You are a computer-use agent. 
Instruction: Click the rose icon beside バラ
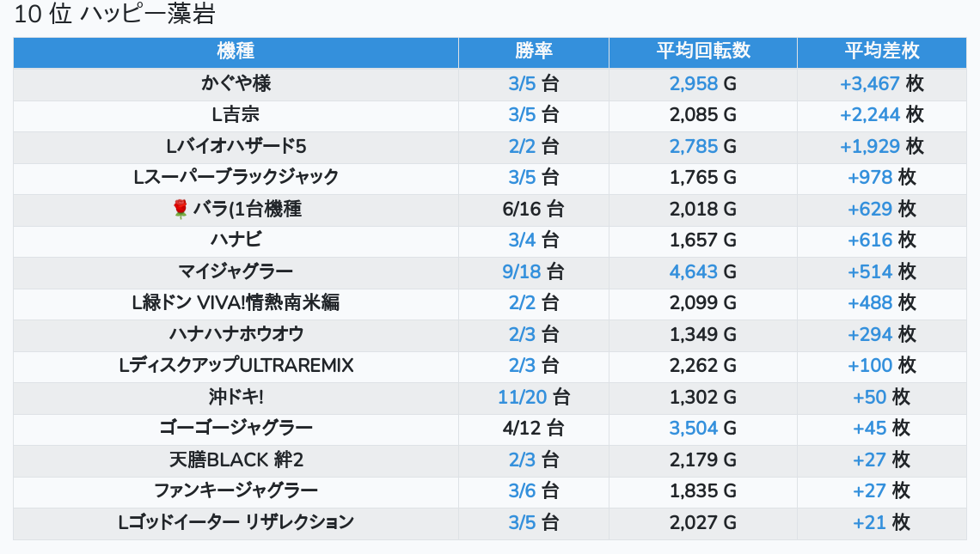(180, 209)
